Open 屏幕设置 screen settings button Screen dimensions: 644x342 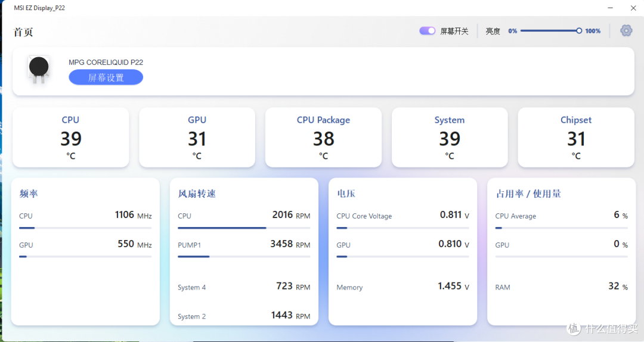[106, 77]
